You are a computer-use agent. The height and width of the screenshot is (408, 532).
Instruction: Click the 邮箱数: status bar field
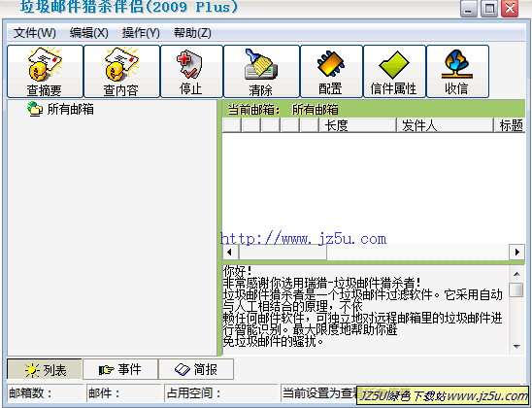[x=45, y=393]
